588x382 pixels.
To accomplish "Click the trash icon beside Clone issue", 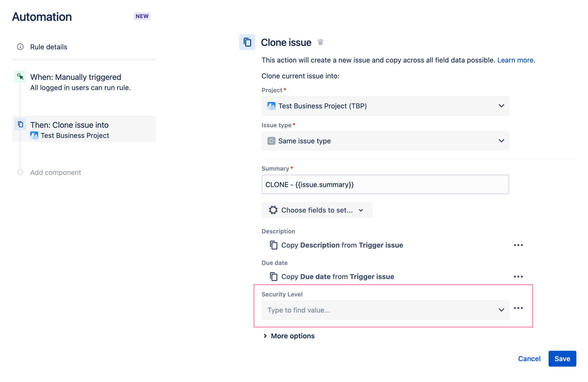I will pyautogui.click(x=320, y=42).
